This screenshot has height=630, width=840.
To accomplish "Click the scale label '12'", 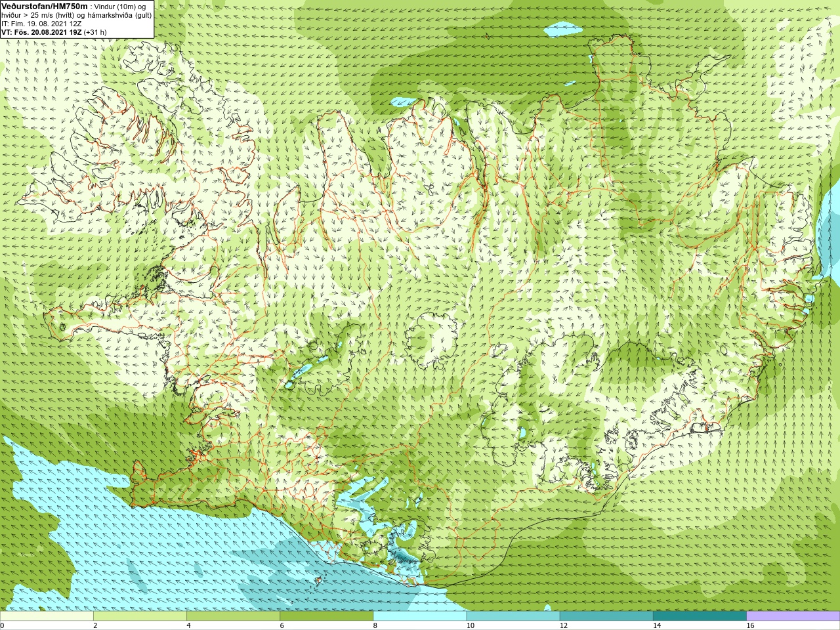I will (x=564, y=625).
